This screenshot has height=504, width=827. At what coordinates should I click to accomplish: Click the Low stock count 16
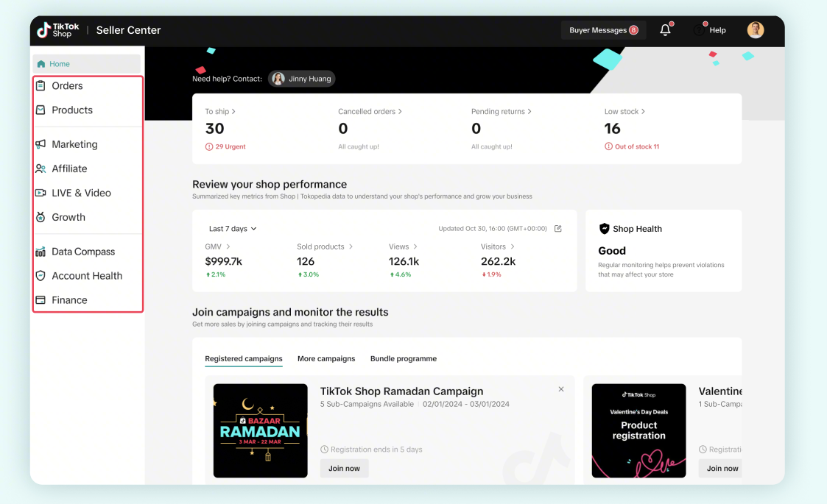[x=613, y=129]
